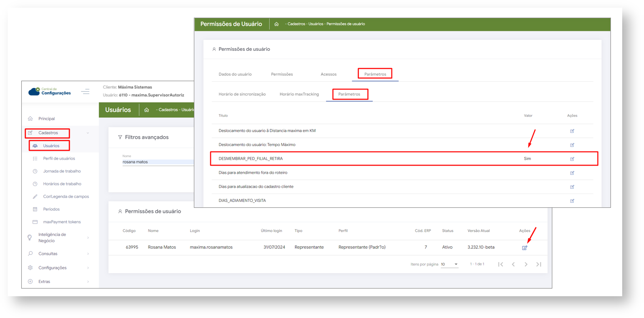644x318 pixels.
Task: Open Perfil de usuários sidebar link
Action: (59, 158)
